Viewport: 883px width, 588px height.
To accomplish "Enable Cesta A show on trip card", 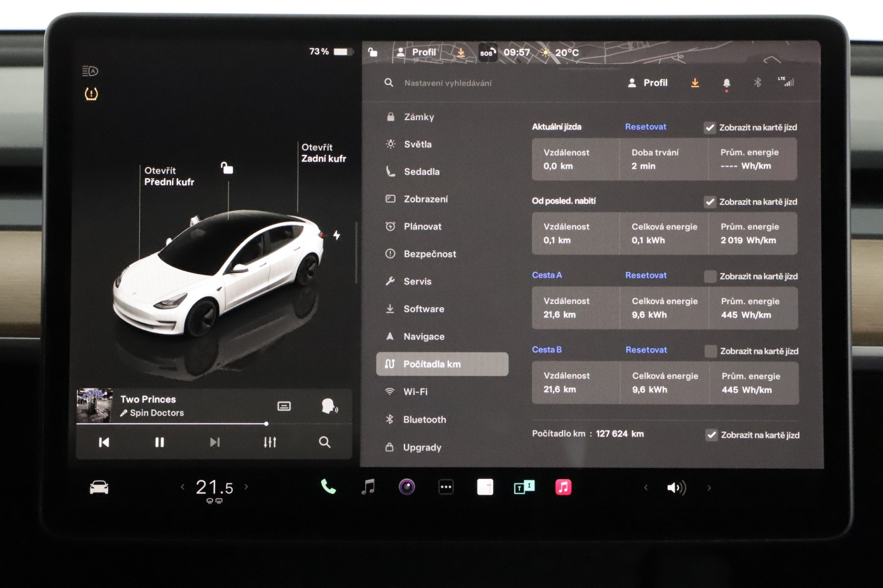I will (x=710, y=276).
